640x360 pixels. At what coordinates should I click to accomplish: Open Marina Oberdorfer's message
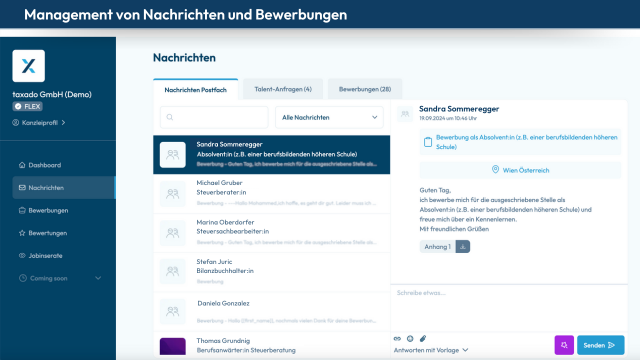271,233
